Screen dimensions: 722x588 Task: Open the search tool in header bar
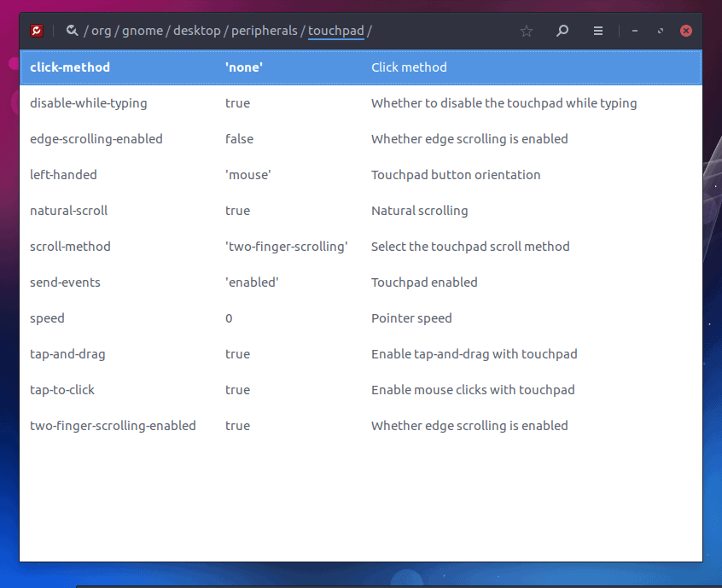tap(562, 31)
